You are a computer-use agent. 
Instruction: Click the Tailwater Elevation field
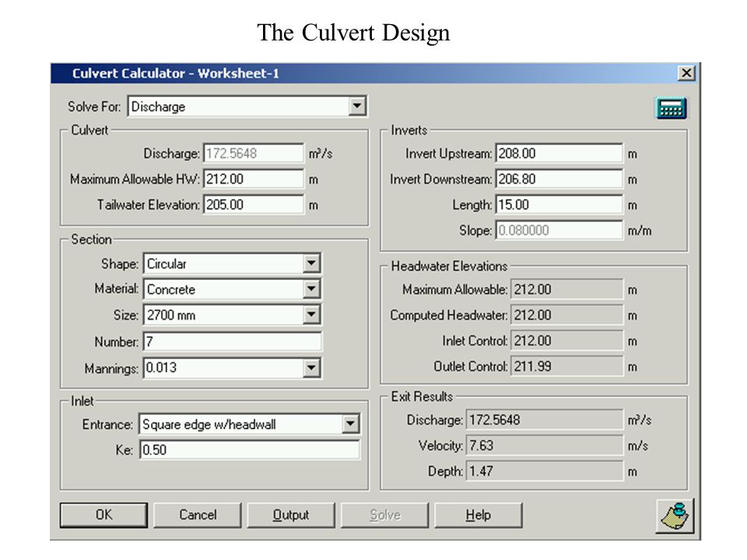pos(254,205)
